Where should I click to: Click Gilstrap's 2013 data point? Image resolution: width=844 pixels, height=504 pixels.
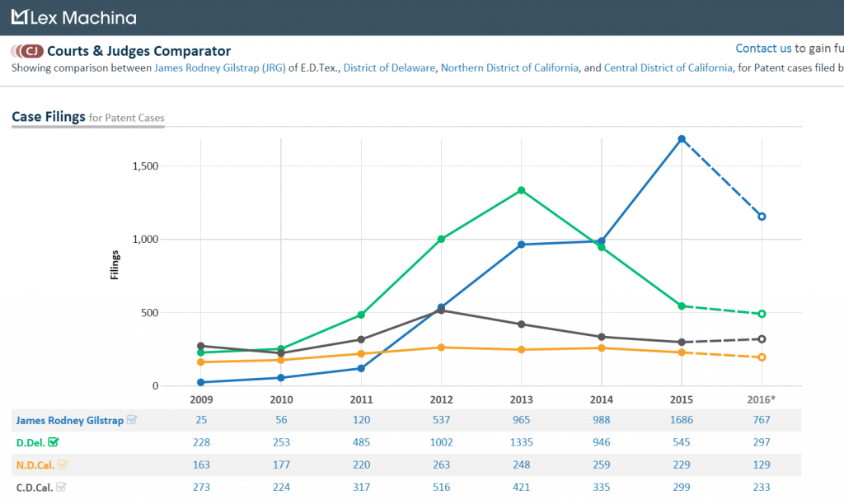click(521, 245)
